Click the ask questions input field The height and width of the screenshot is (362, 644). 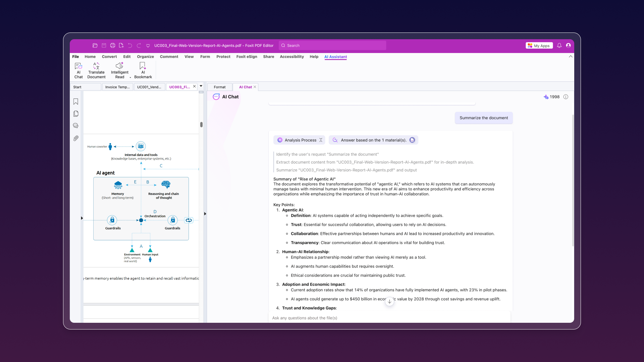coord(389,318)
